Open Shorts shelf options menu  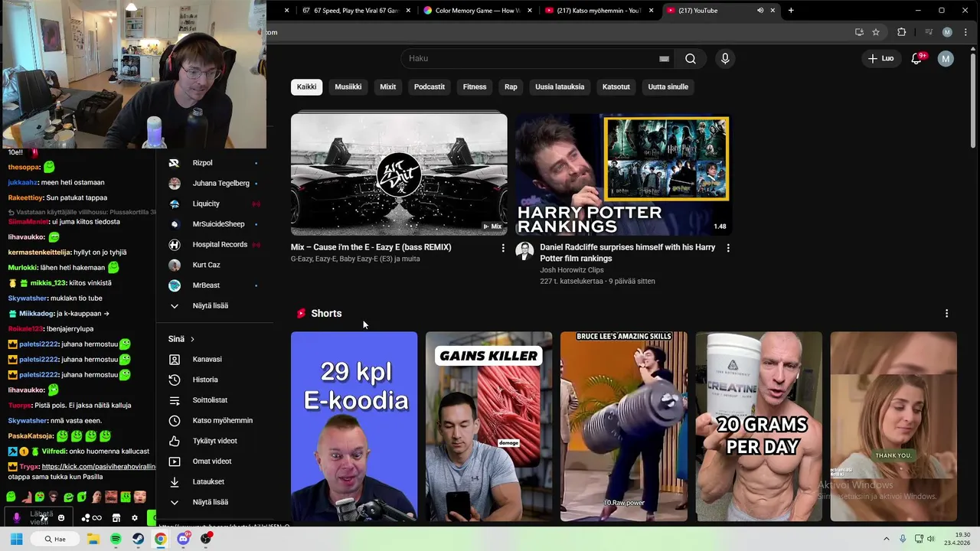946,314
